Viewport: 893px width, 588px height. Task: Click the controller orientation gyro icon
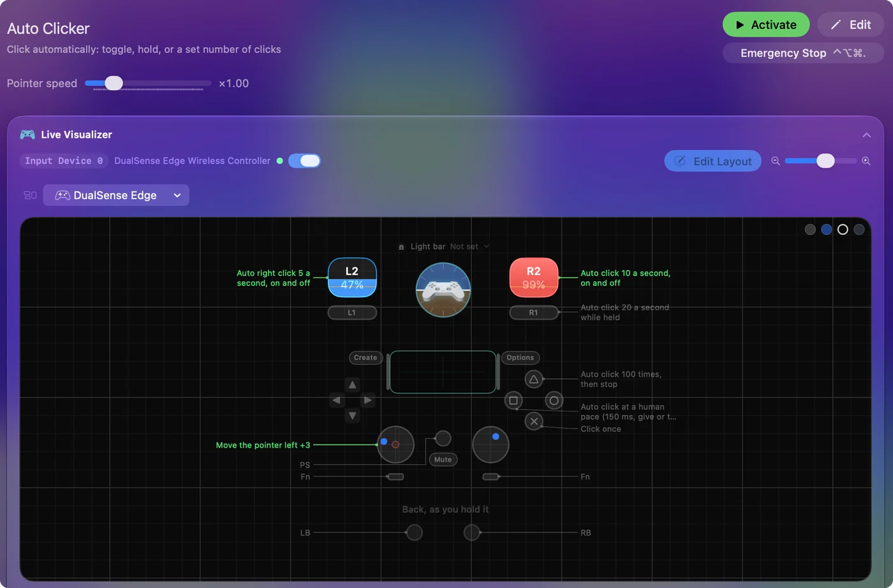[x=443, y=290]
